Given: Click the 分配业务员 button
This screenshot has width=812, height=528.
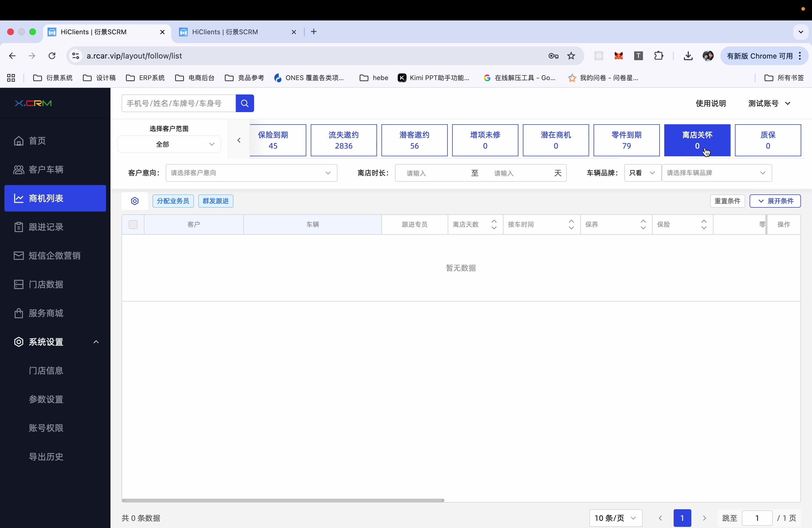Looking at the screenshot, I should coord(173,201).
